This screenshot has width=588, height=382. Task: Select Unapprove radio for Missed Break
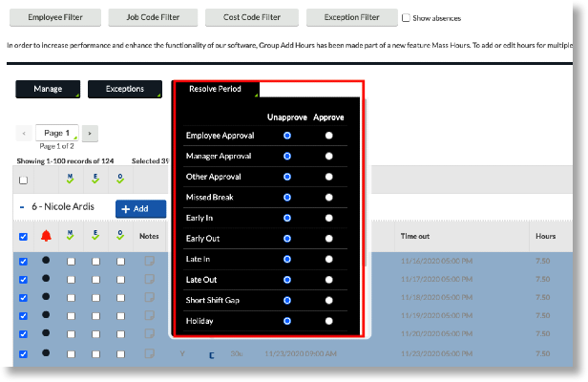click(286, 197)
